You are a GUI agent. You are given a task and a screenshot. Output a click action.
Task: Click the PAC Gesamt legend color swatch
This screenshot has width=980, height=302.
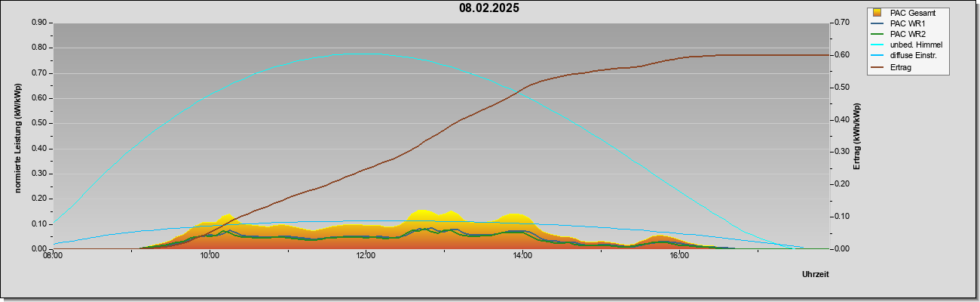click(x=877, y=13)
